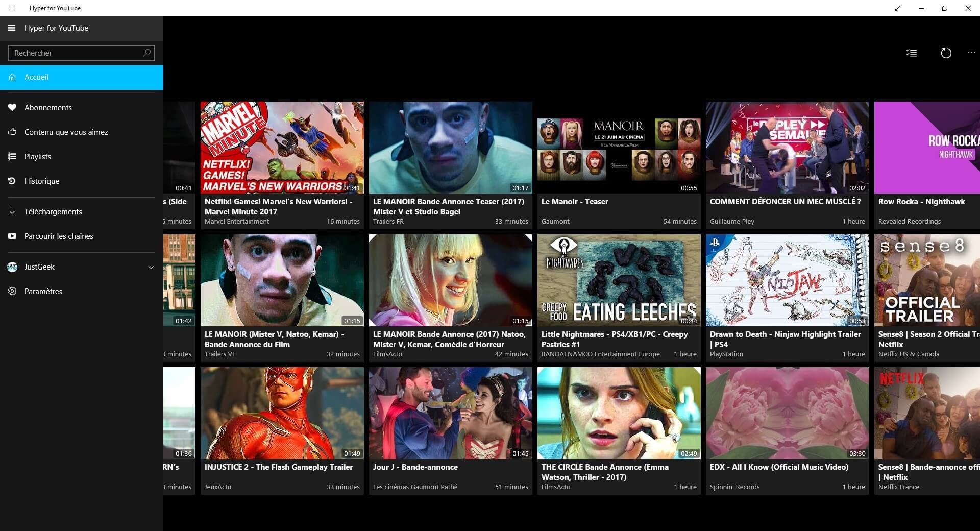
Task: Open the title bar hamburger menu
Action: 12,8
